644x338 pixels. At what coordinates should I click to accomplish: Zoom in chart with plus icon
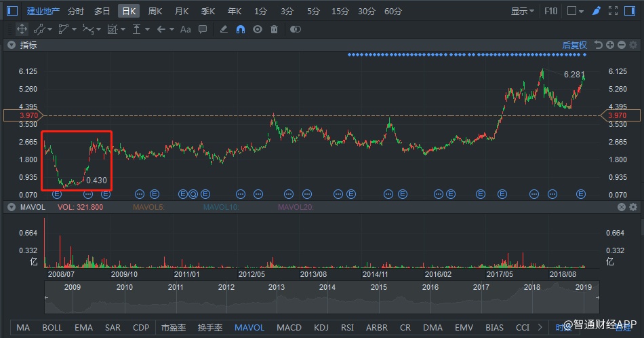610,45
